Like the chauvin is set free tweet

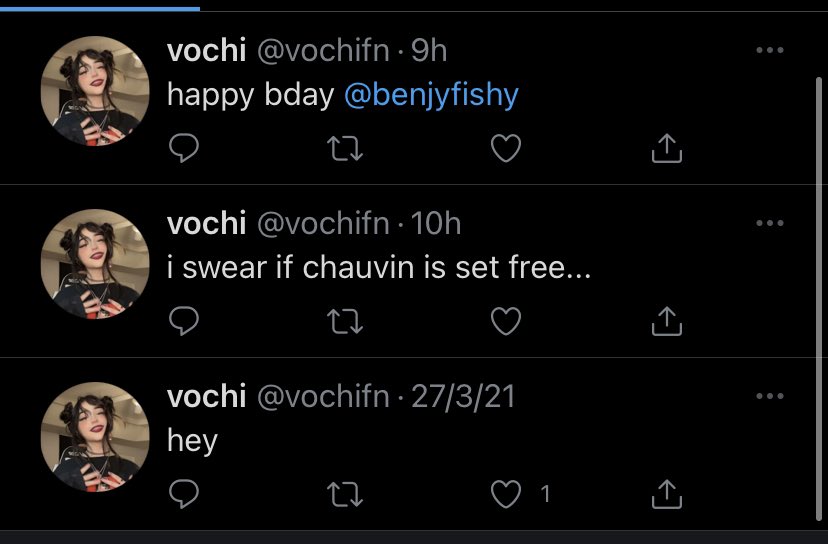click(x=507, y=321)
